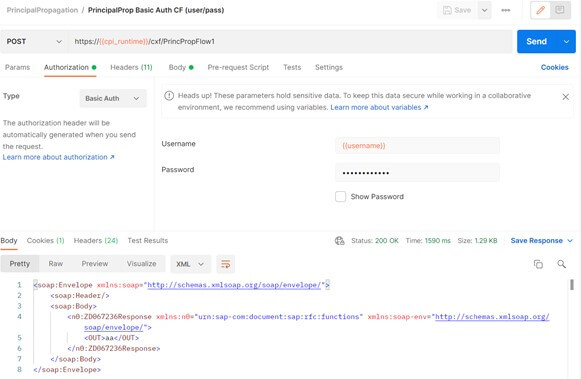Switch to the Headers (11) request tab
Screen dimensions: 581x379
[x=131, y=67]
